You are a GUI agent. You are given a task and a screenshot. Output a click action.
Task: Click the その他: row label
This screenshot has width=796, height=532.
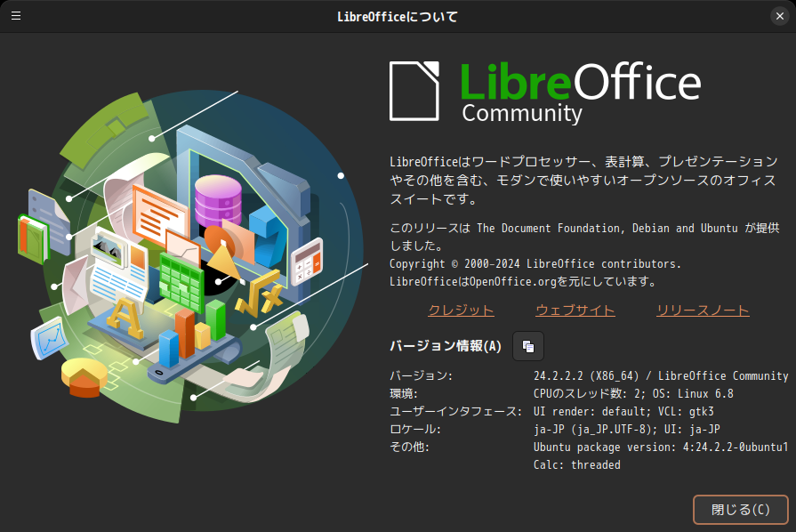409,447
